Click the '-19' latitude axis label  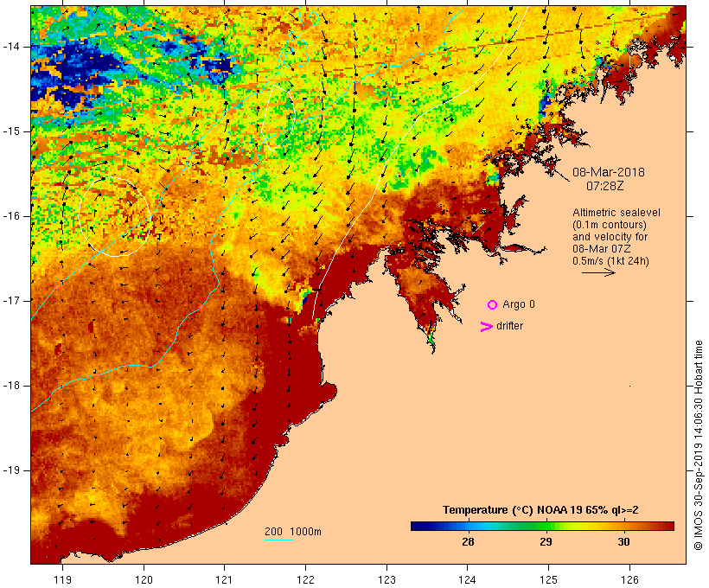coord(11,470)
